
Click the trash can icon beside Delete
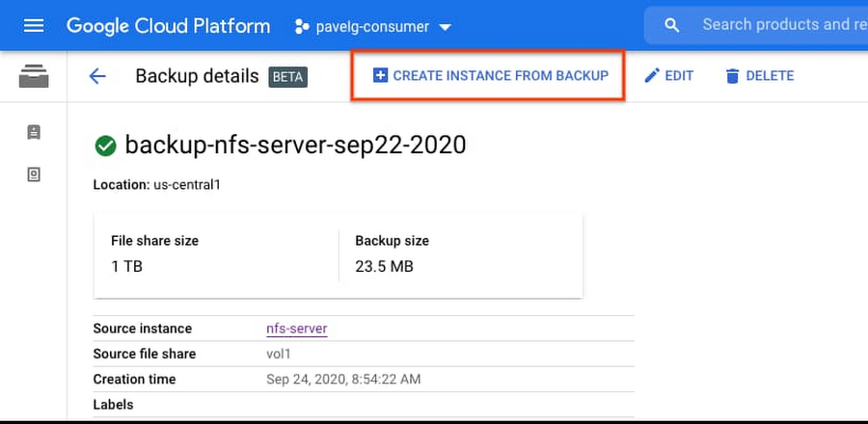tap(732, 76)
